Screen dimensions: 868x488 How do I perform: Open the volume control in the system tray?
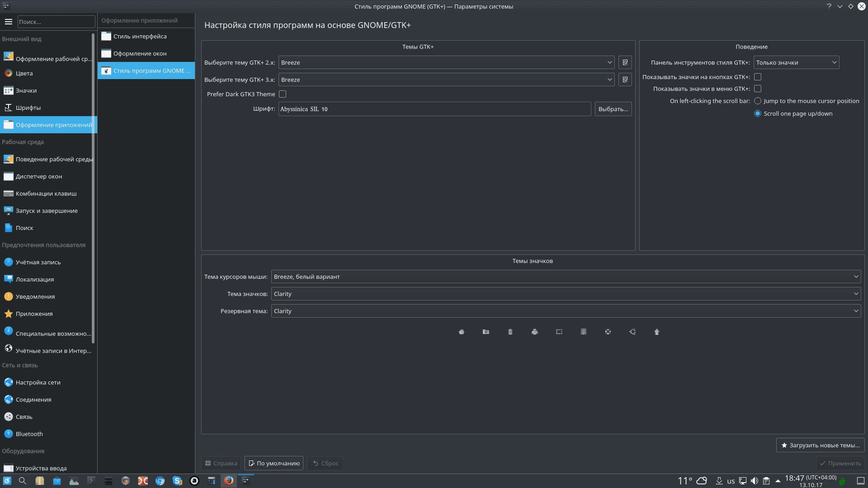754,481
